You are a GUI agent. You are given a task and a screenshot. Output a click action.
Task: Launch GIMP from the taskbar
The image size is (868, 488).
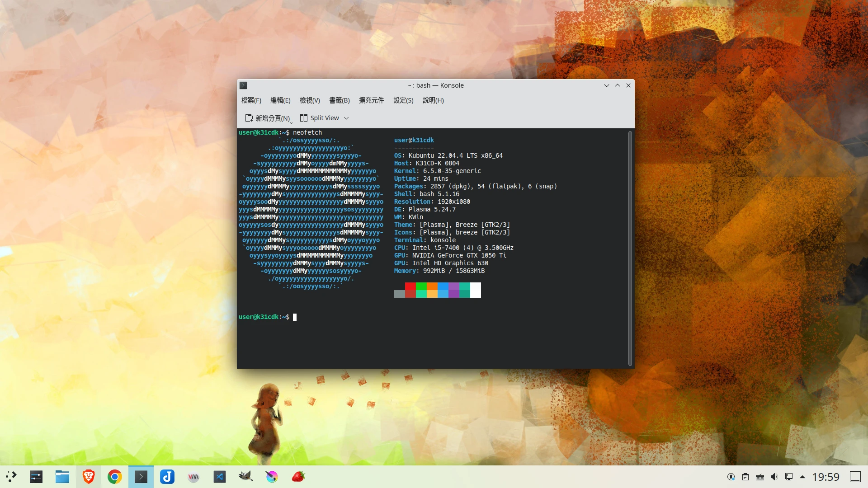point(245,477)
